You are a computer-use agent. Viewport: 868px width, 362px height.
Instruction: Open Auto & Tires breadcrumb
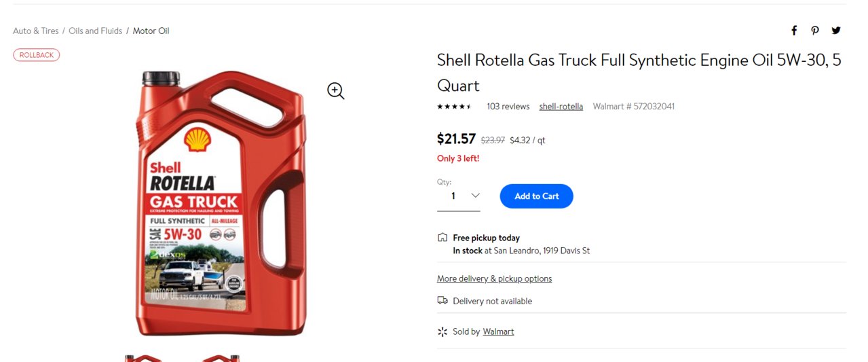pyautogui.click(x=36, y=31)
